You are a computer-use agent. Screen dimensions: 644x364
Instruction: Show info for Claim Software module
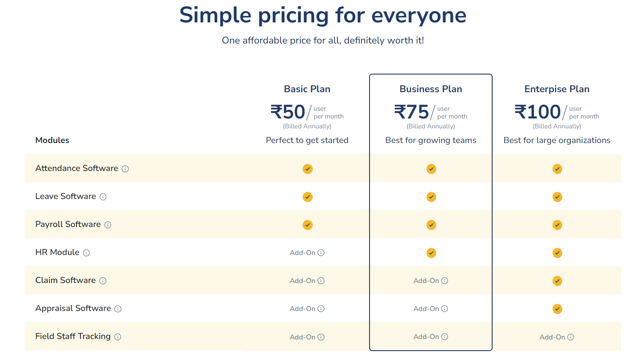point(103,281)
